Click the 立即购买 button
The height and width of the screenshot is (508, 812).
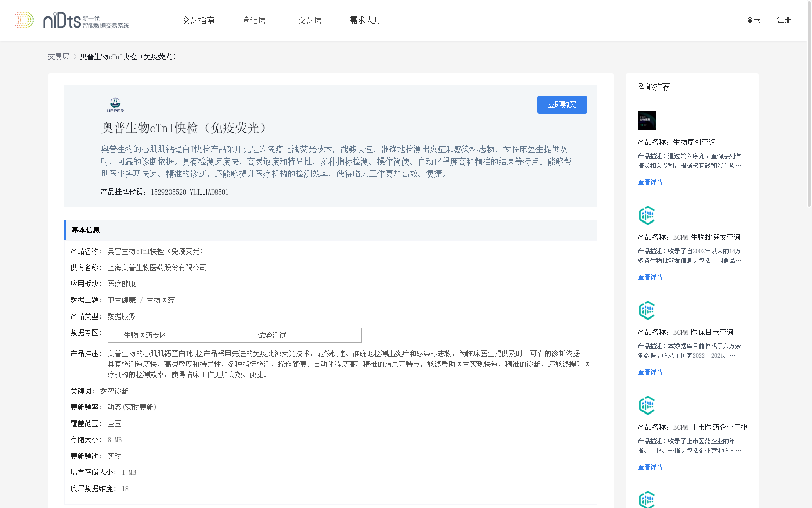click(562, 105)
